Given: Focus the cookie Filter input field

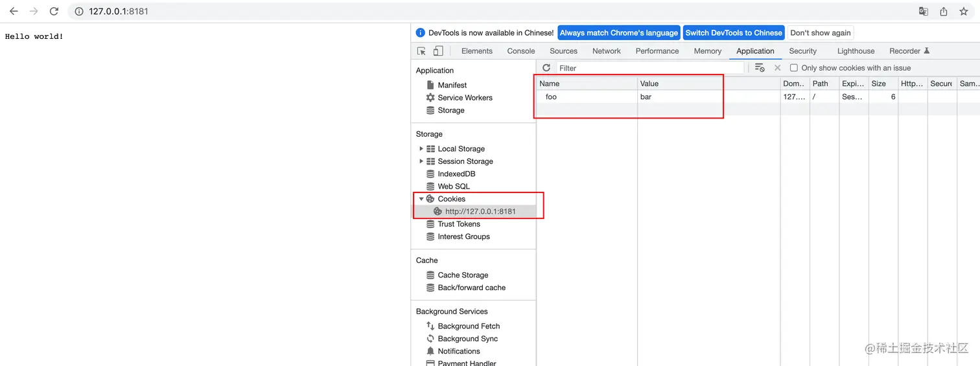Looking at the screenshot, I should click(x=650, y=68).
